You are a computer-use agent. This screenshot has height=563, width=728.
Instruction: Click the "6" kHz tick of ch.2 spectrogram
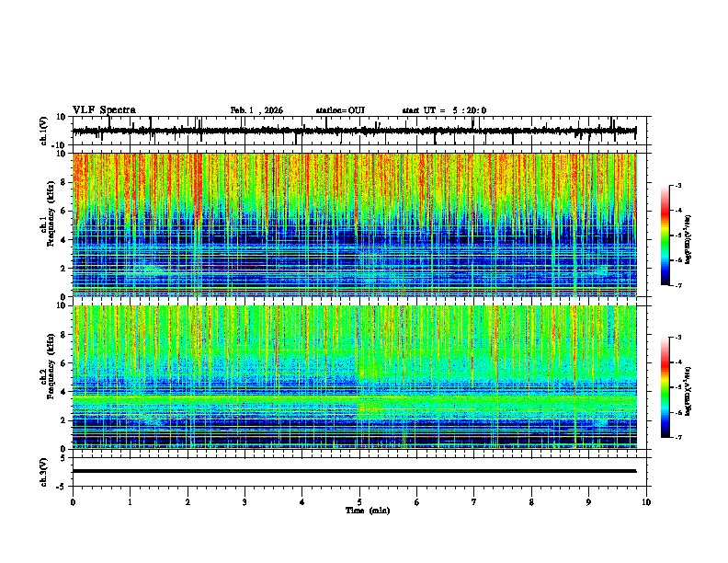(63, 363)
